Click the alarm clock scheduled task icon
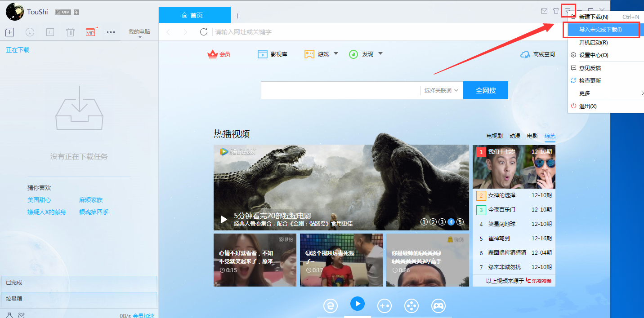The width and height of the screenshot is (644, 318). [x=22, y=315]
